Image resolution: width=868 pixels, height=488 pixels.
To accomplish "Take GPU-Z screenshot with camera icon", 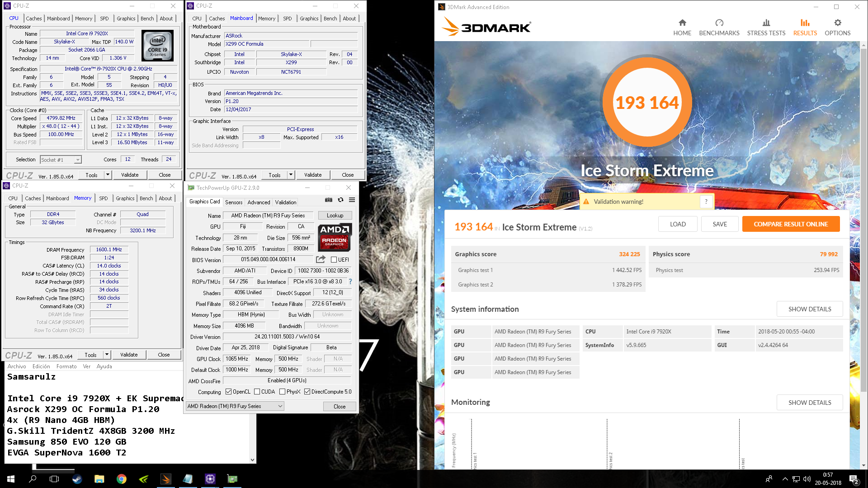I will coord(329,200).
